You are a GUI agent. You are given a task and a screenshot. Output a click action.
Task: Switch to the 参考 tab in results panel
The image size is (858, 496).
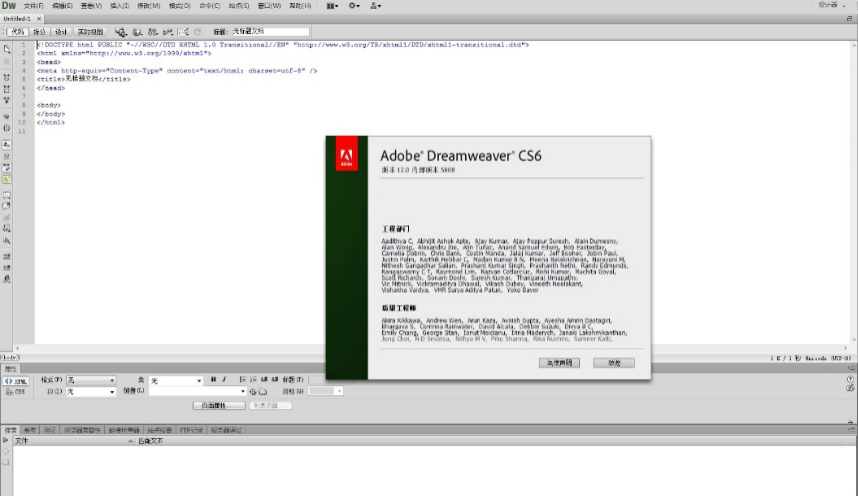(x=30, y=430)
